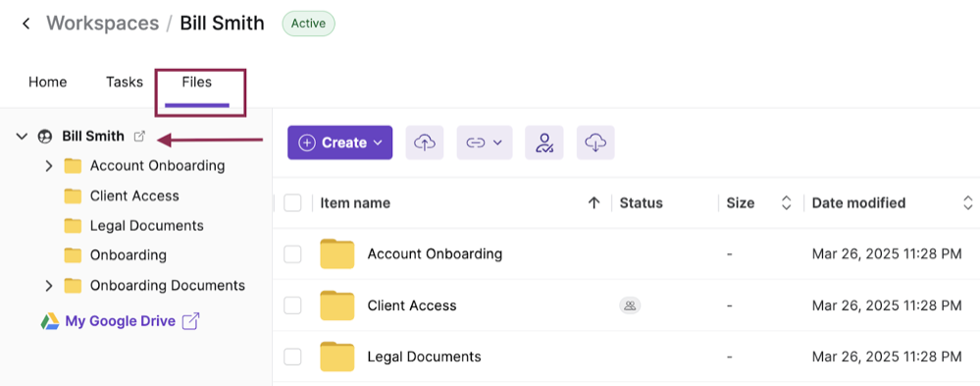Viewport: 980px width, 386px height.
Task: Click the Status column header
Action: (x=642, y=202)
